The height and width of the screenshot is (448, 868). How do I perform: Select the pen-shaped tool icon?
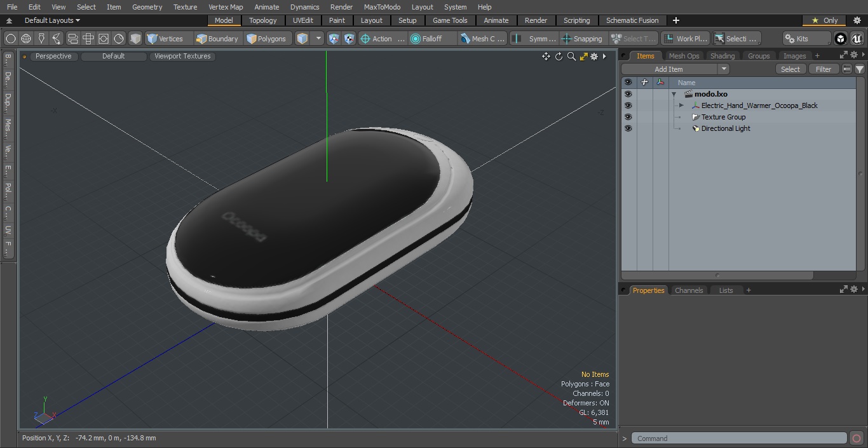[x=41, y=39]
